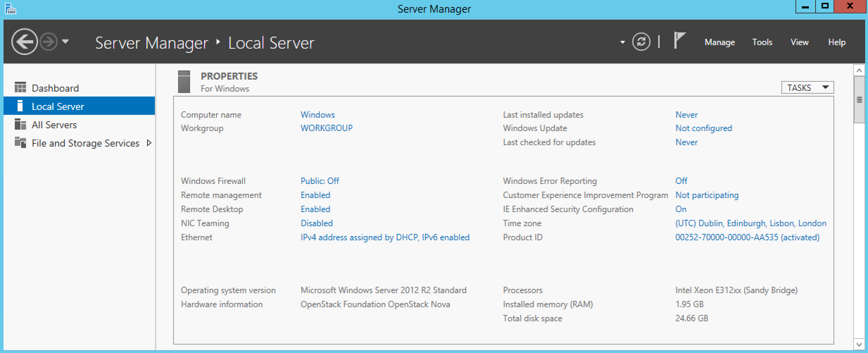Click the All Servers icon
Screen dimensions: 868x353
pos(20,124)
